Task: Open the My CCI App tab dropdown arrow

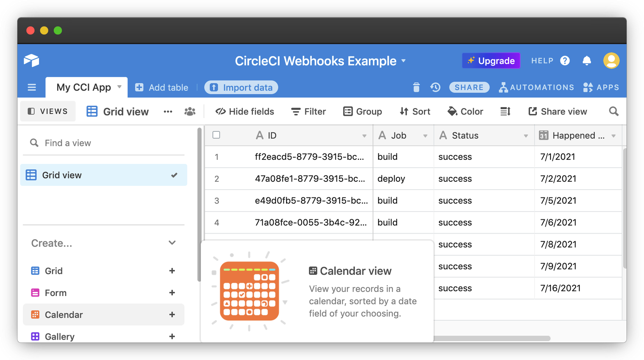Action: (120, 87)
